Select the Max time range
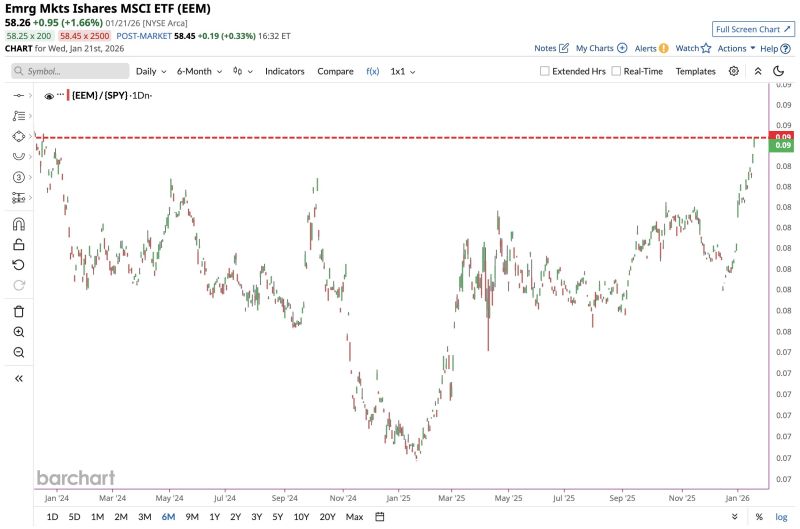 [355, 517]
